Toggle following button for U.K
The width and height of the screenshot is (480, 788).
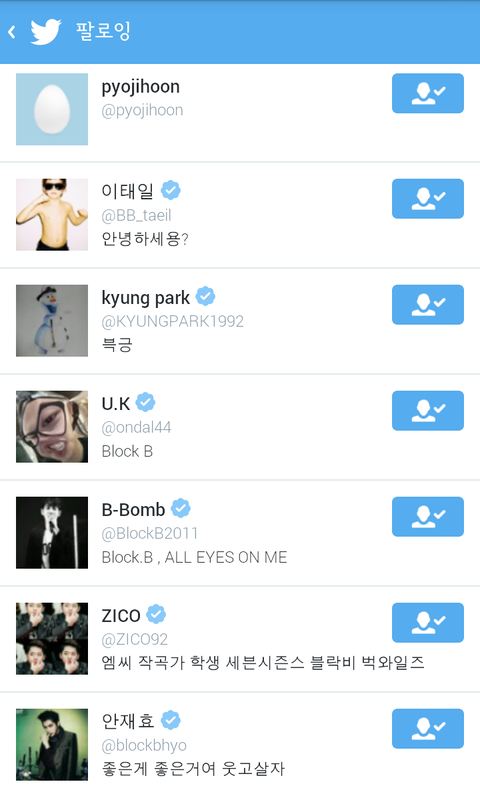coord(428,411)
